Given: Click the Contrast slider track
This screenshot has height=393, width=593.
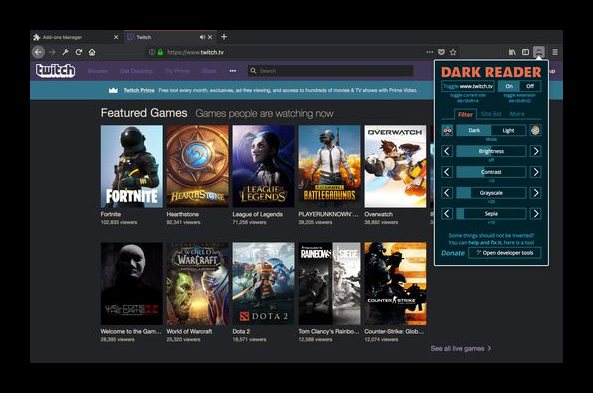Looking at the screenshot, I should click(x=491, y=172).
